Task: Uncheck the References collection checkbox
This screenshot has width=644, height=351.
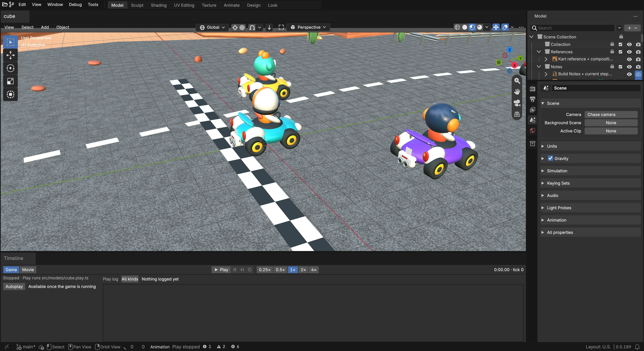Action: click(620, 52)
